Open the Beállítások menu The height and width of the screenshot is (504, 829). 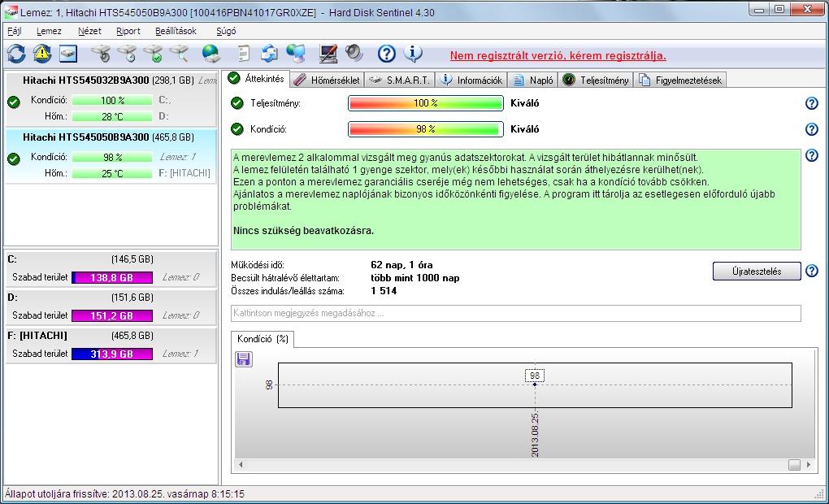tap(176, 31)
